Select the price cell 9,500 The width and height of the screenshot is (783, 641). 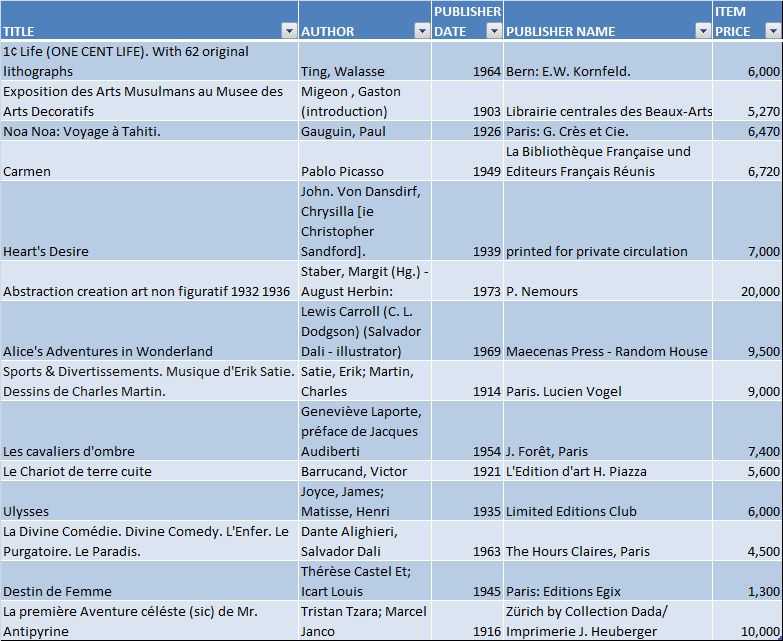pos(748,330)
